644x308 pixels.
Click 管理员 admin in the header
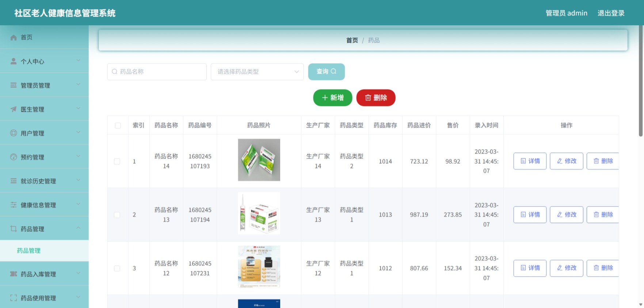(567, 13)
